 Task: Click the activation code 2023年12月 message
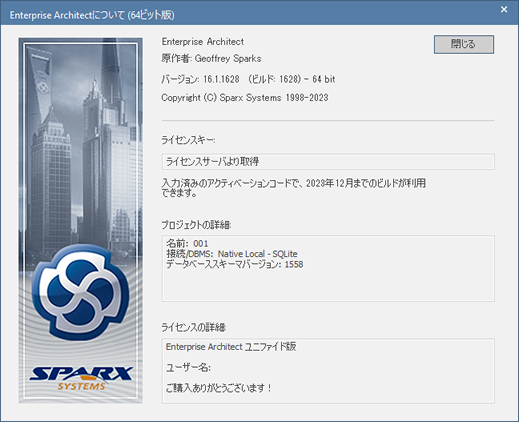coord(293,188)
